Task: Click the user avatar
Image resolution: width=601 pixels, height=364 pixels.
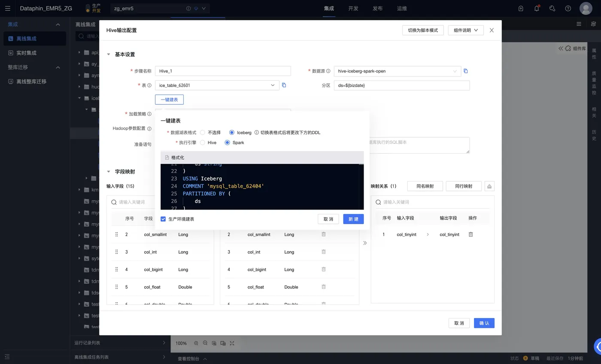Action: tap(586, 8)
